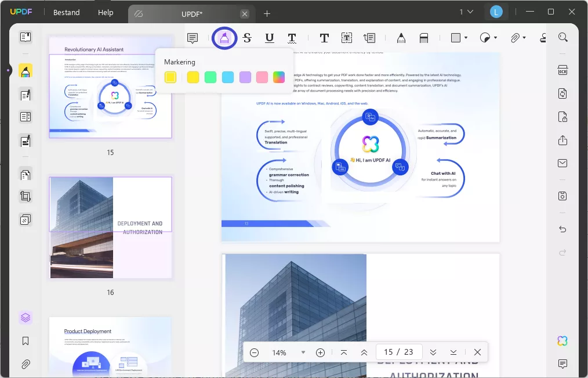Send file by email icon
The width and height of the screenshot is (588, 378).
[x=562, y=163]
